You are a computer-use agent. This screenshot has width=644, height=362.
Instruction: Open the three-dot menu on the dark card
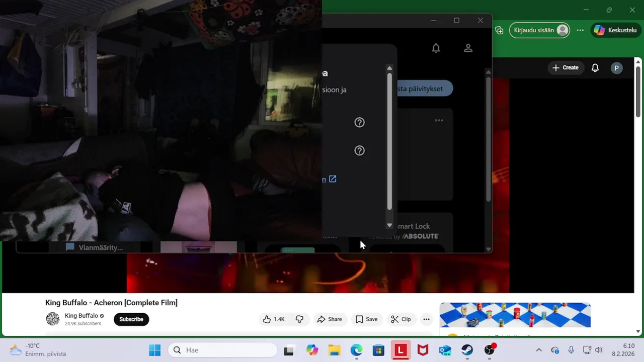439,120
